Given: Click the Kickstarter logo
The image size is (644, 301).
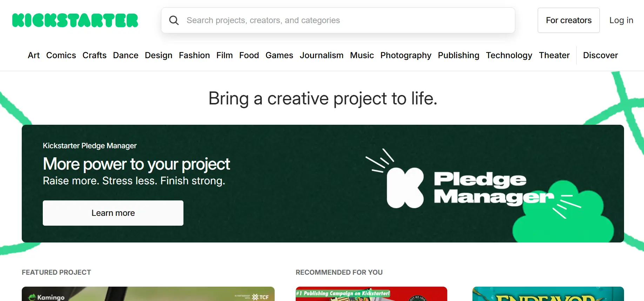Looking at the screenshot, I should click(x=75, y=20).
